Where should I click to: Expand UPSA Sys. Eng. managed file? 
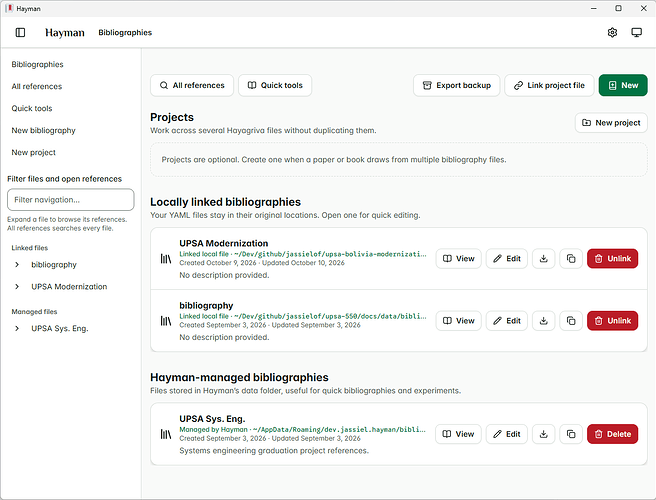(x=17, y=328)
